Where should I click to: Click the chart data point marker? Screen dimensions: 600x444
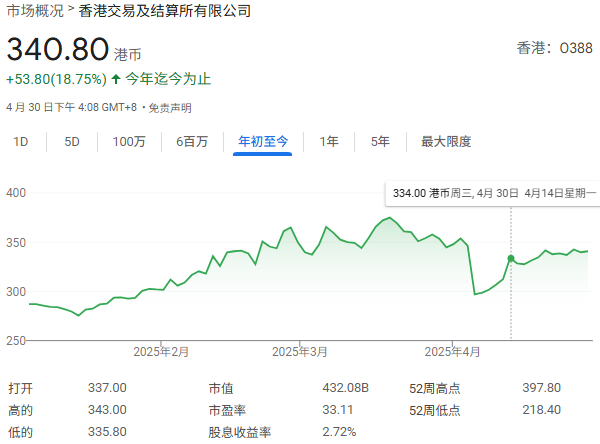pos(511,258)
